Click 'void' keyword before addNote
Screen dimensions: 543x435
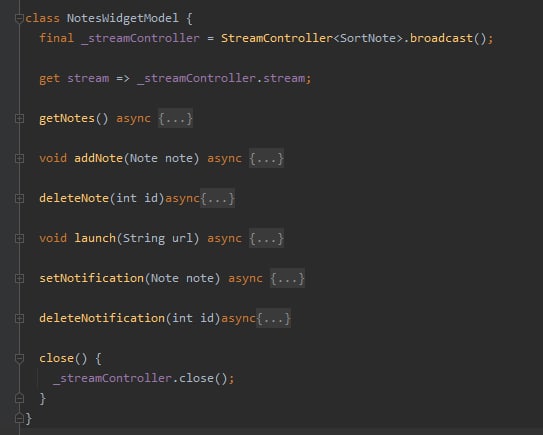pos(53,158)
